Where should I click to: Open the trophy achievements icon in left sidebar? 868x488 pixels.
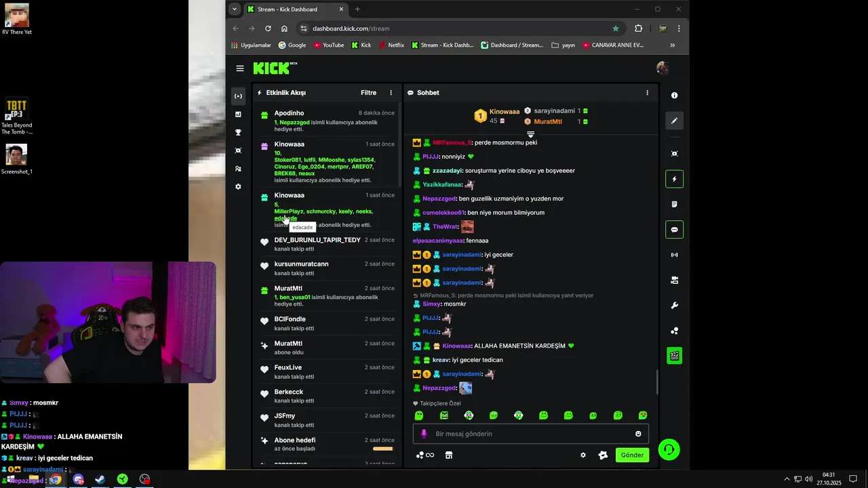pos(238,132)
